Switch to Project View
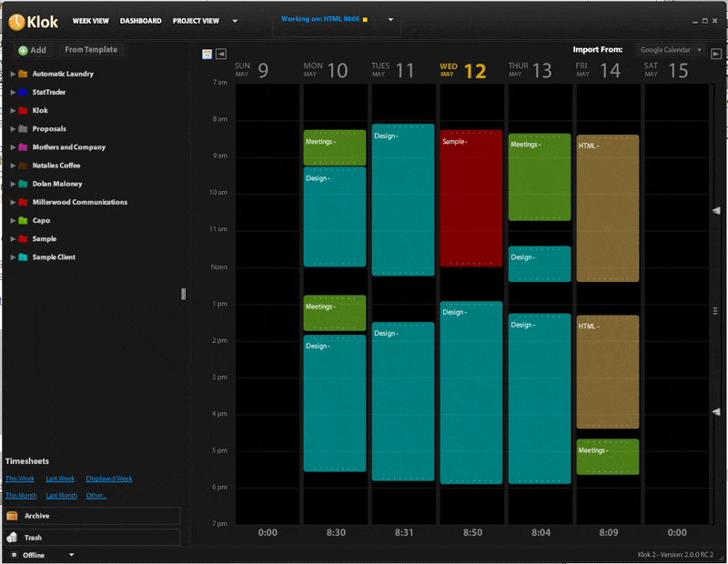This screenshot has width=728, height=564. pyautogui.click(x=196, y=21)
